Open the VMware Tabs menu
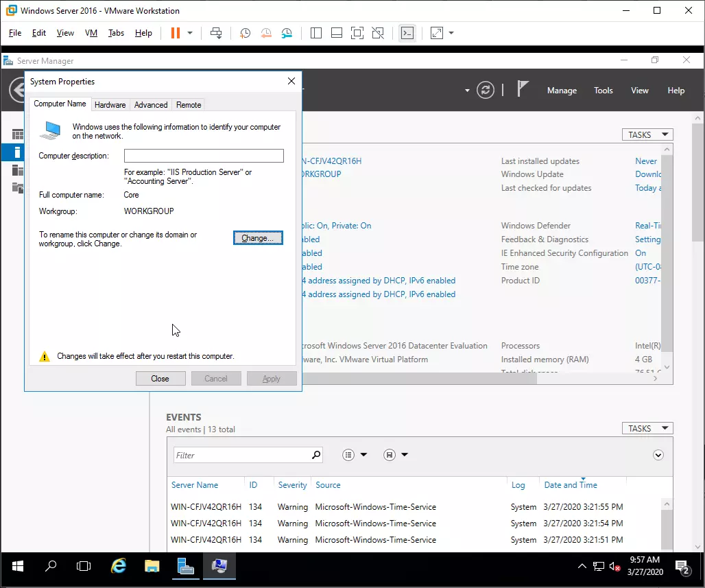The width and height of the screenshot is (705, 588). coord(116,33)
